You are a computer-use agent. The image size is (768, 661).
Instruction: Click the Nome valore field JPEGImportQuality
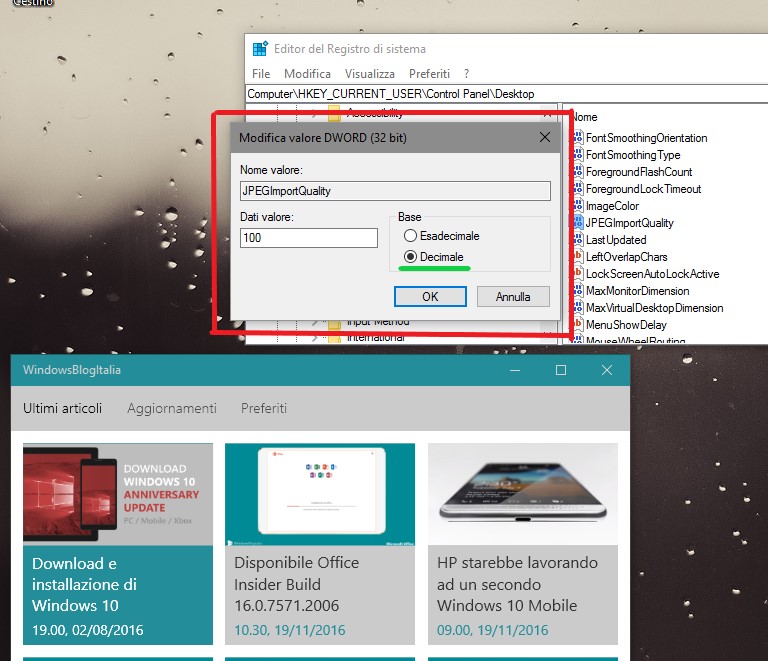[x=395, y=191]
